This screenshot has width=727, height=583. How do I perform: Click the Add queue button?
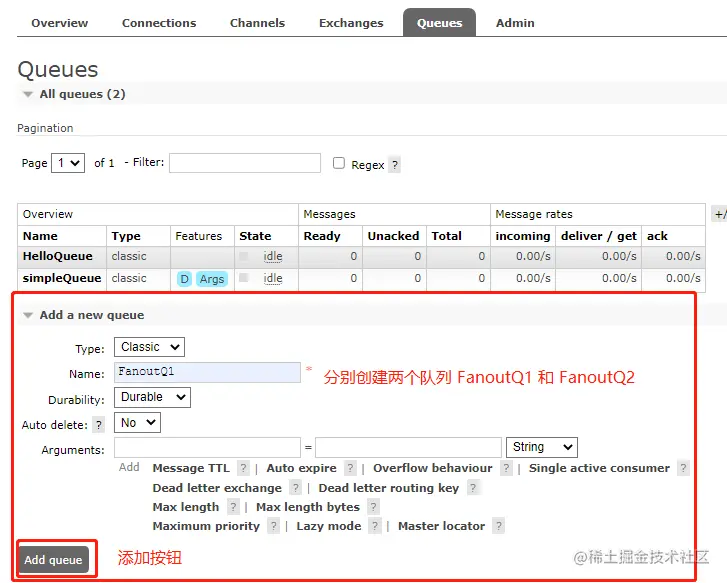(53, 560)
